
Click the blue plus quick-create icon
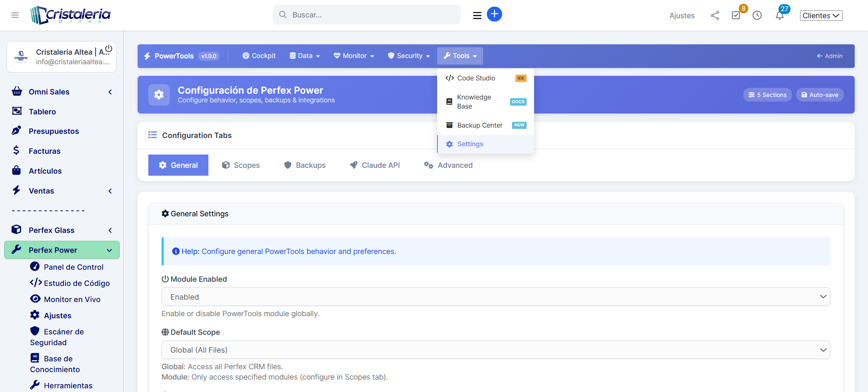(x=494, y=15)
